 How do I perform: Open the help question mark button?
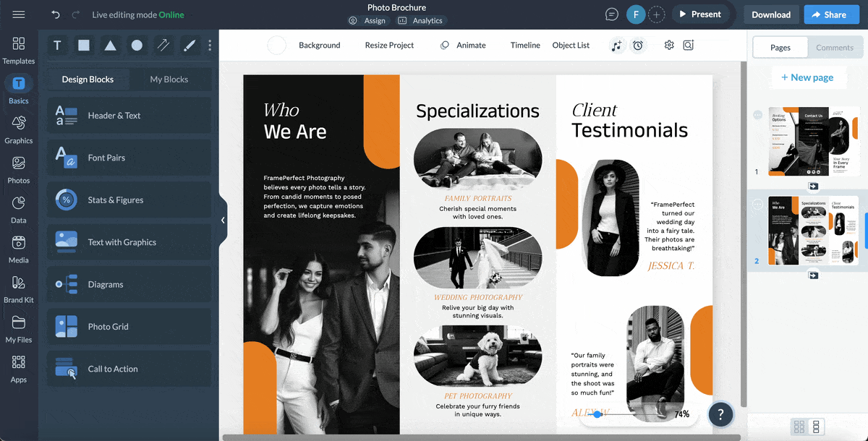[720, 414]
